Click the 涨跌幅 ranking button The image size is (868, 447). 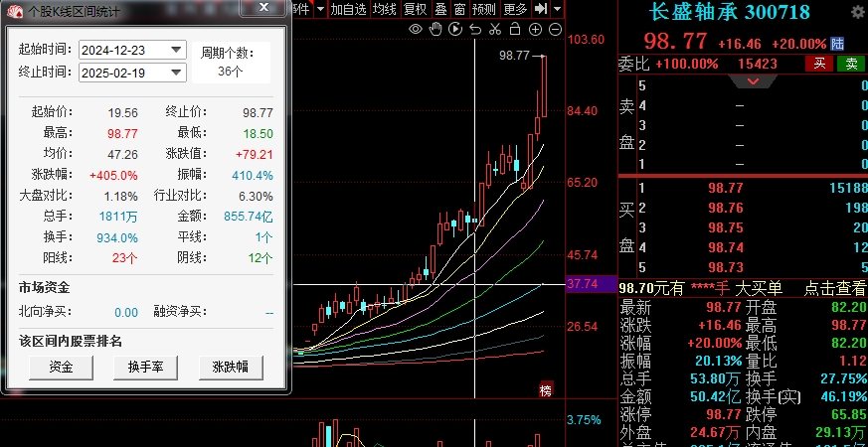click(x=231, y=367)
